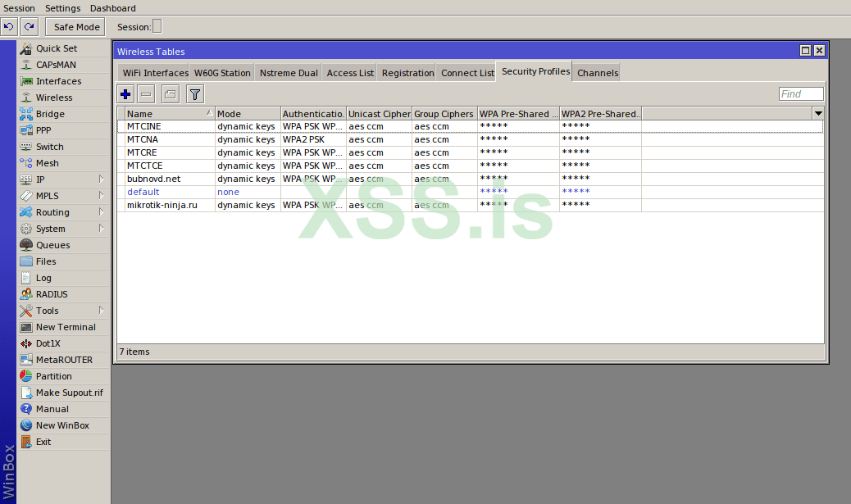Click the Find search field
This screenshot has height=504, width=851.
[800, 94]
